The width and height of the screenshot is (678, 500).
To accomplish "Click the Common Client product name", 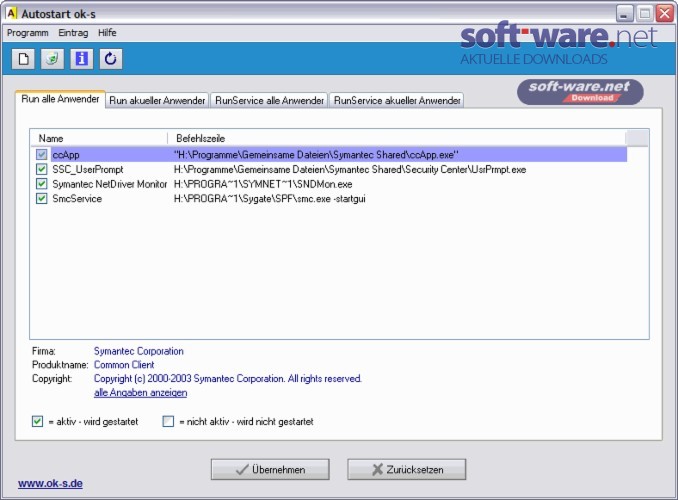I will click(x=124, y=365).
